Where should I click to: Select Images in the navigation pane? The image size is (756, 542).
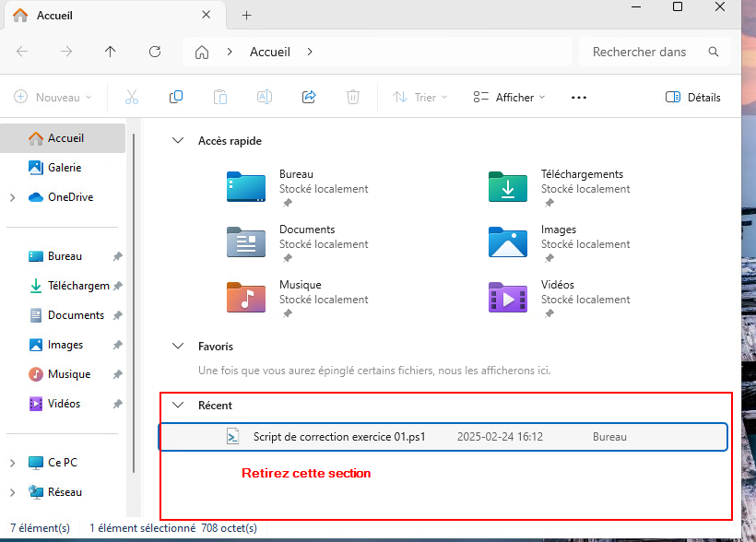point(65,345)
